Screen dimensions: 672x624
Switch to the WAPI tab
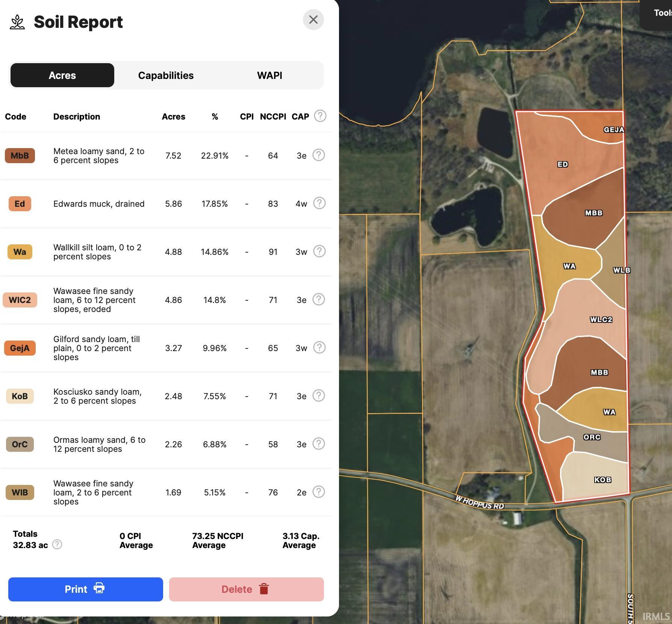(x=269, y=75)
